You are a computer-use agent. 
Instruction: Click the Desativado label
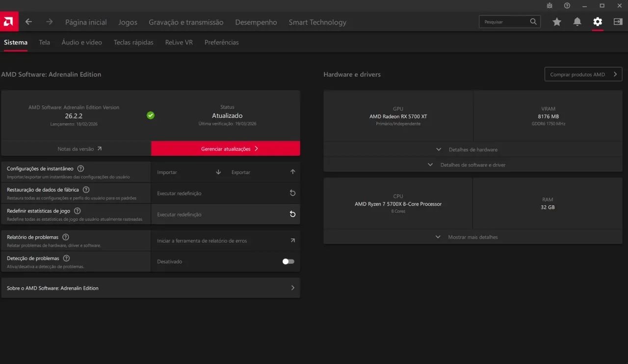(170, 261)
